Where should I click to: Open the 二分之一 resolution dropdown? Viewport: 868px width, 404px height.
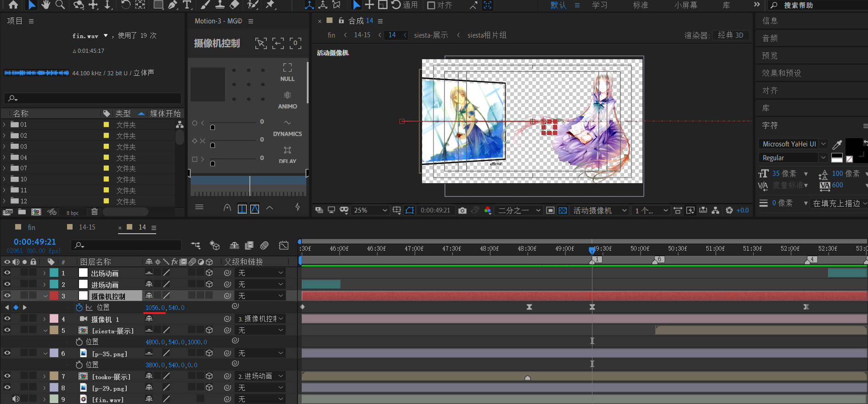pos(519,210)
